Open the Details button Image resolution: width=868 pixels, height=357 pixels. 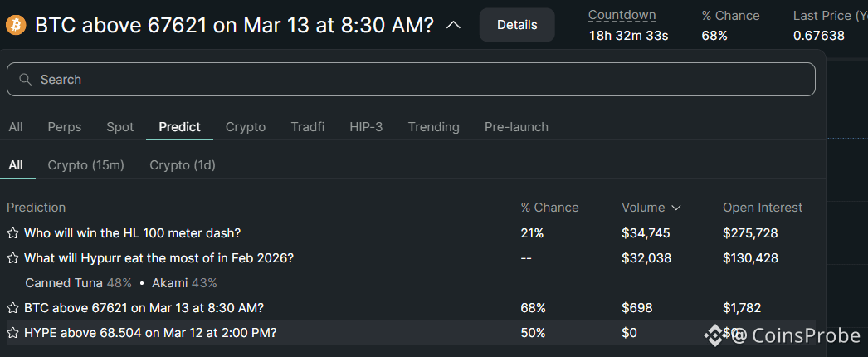517,25
